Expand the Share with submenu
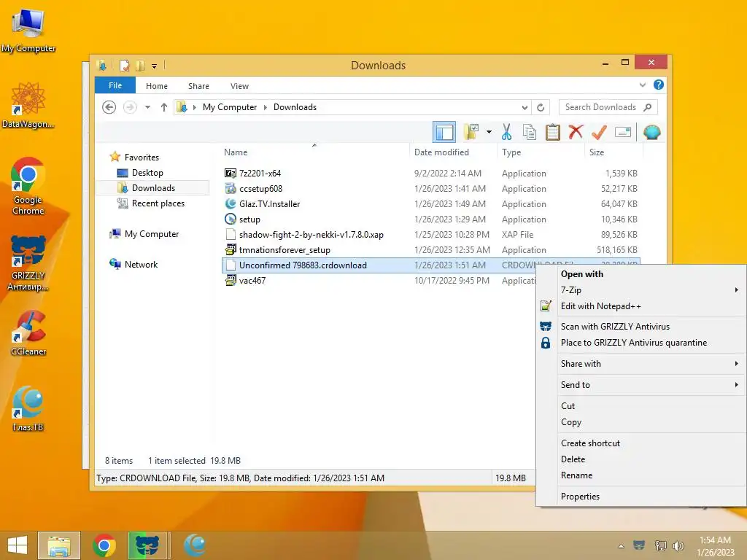 641,363
